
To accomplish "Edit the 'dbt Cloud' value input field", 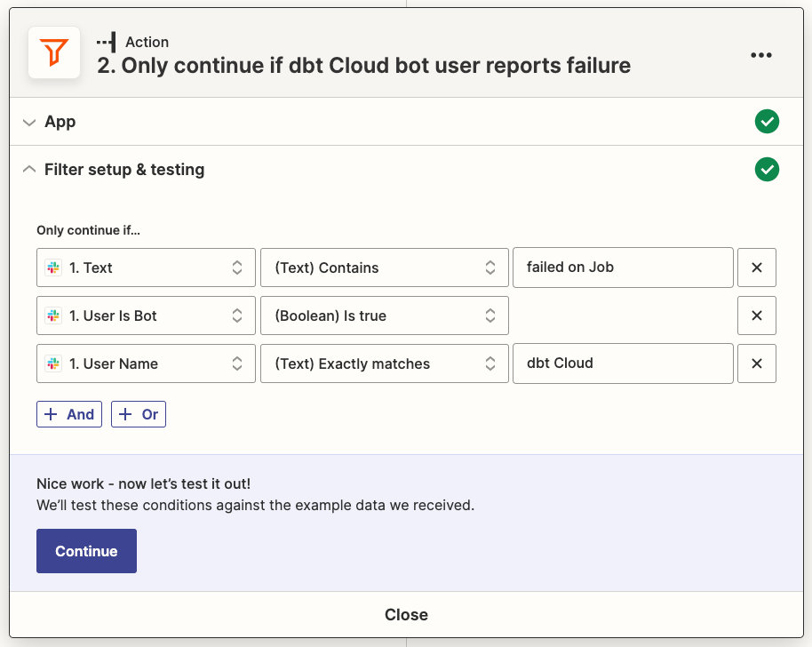I will coord(622,363).
